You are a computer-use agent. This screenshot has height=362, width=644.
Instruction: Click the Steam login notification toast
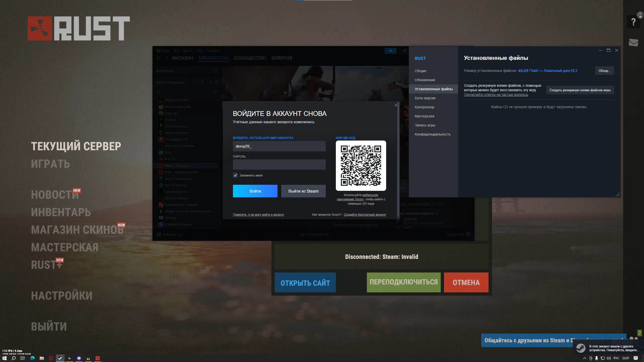pyautogui.click(x=608, y=348)
